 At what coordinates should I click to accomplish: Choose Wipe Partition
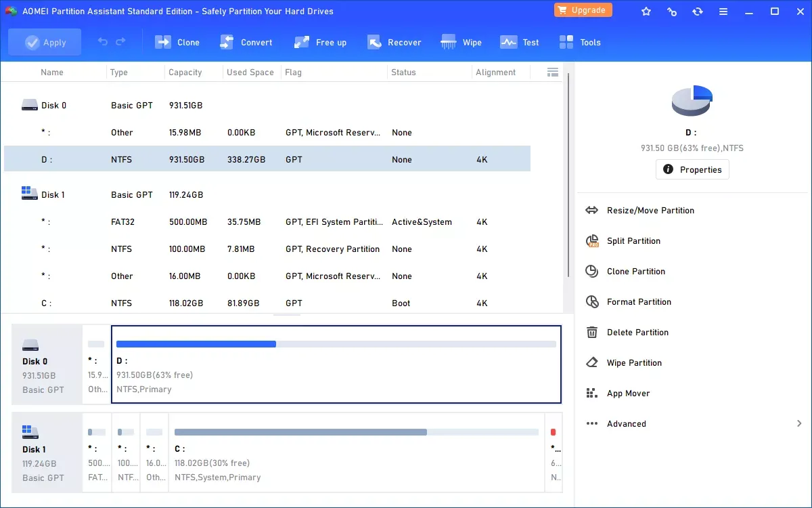click(634, 363)
